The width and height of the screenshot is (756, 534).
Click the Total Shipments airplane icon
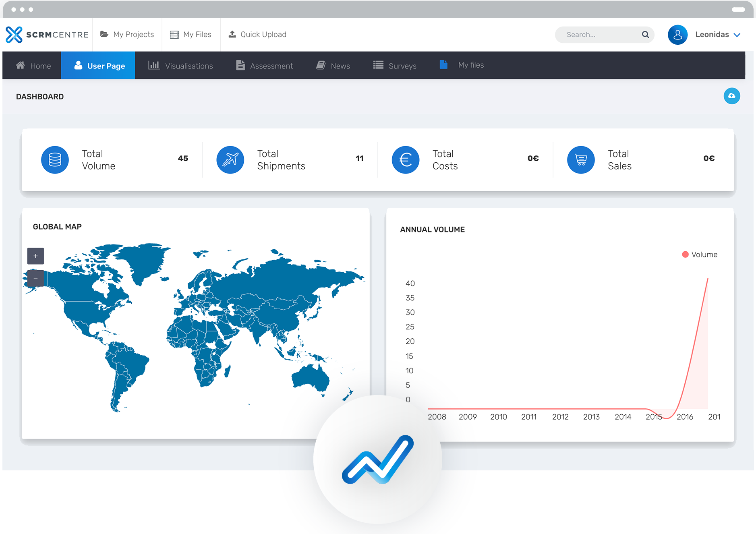click(230, 160)
